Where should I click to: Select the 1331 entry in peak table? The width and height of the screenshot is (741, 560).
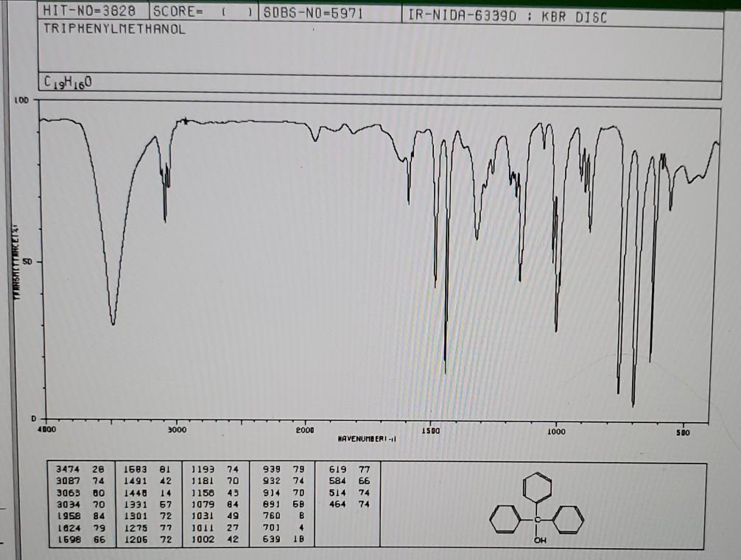147,504
